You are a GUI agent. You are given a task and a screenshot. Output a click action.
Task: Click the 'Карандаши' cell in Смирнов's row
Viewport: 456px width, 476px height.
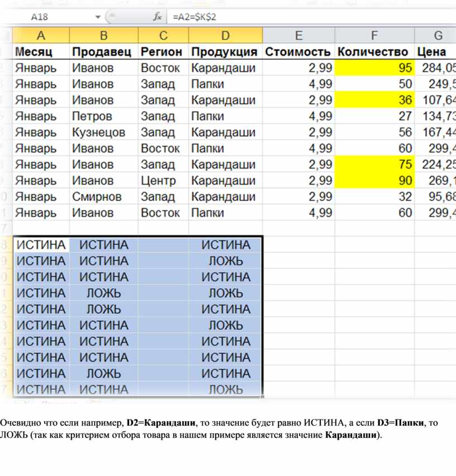(226, 196)
